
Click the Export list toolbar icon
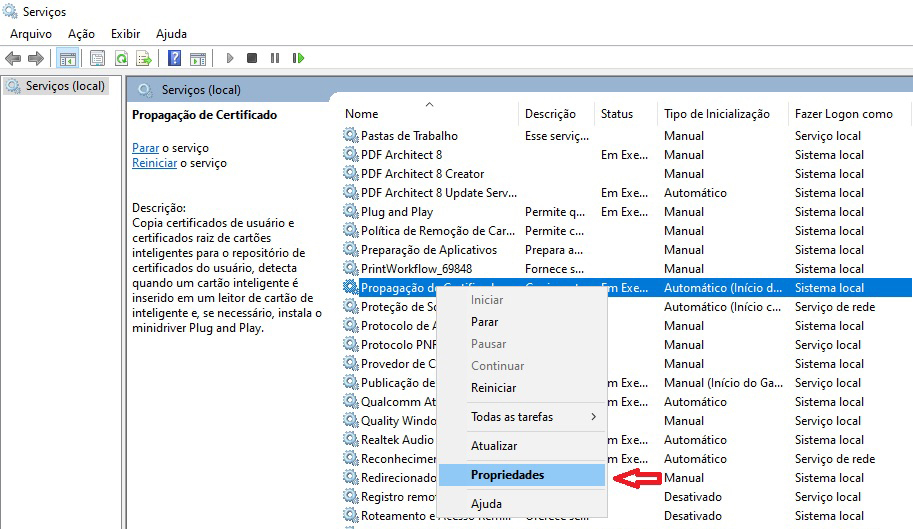click(144, 58)
